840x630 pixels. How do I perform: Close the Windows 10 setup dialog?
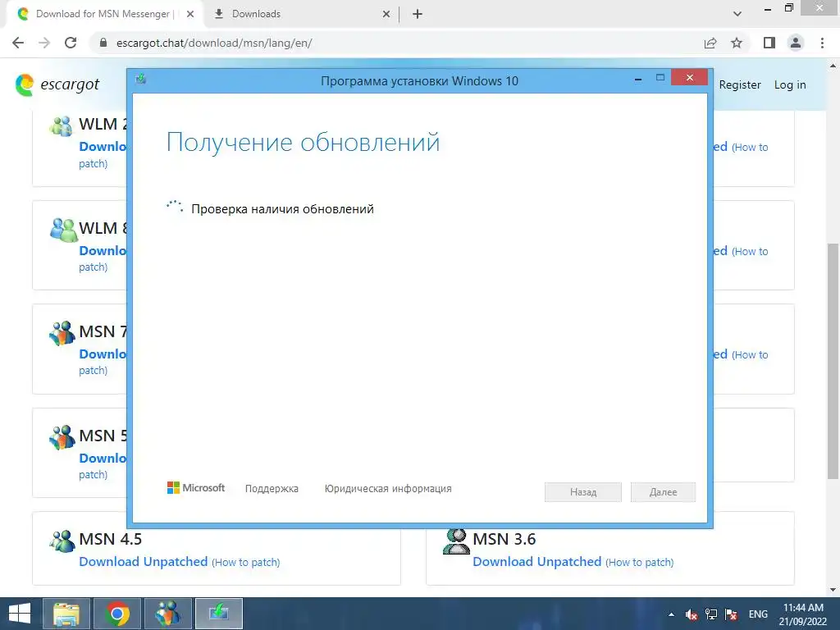689,78
